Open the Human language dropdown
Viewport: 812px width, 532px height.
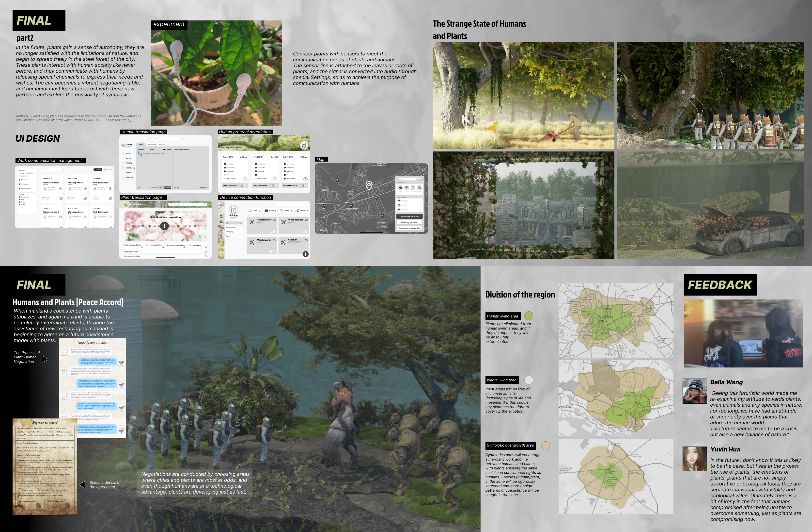[142, 149]
